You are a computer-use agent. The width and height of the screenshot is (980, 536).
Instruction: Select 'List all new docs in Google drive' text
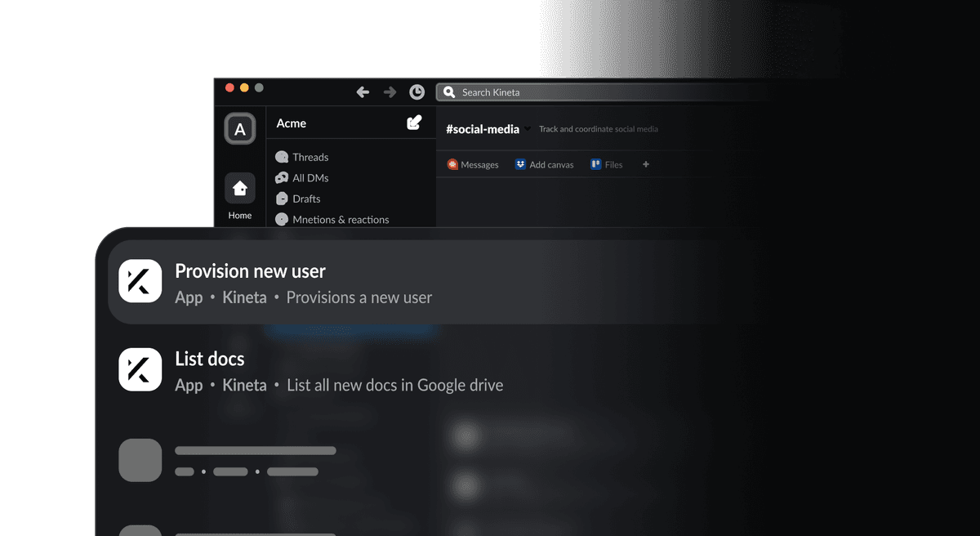[395, 385]
